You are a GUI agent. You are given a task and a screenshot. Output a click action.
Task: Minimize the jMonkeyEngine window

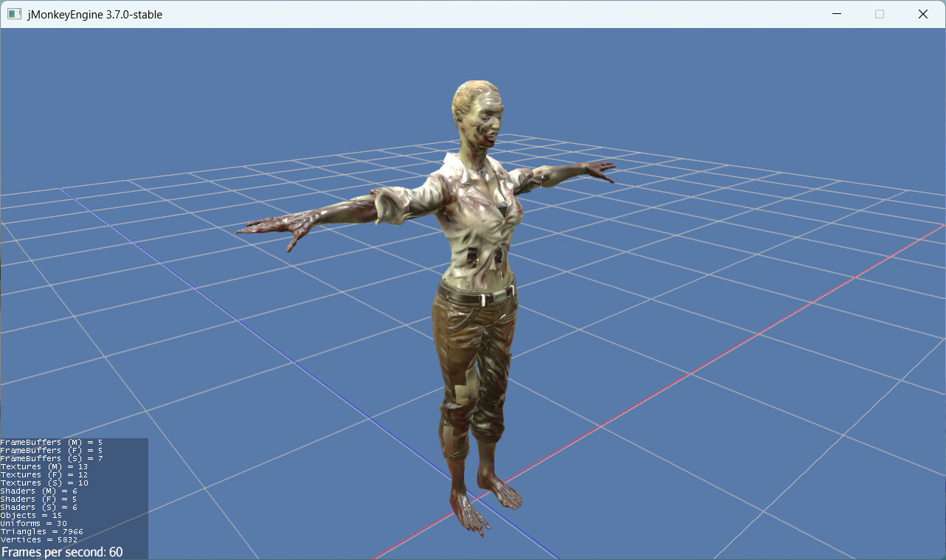[837, 14]
